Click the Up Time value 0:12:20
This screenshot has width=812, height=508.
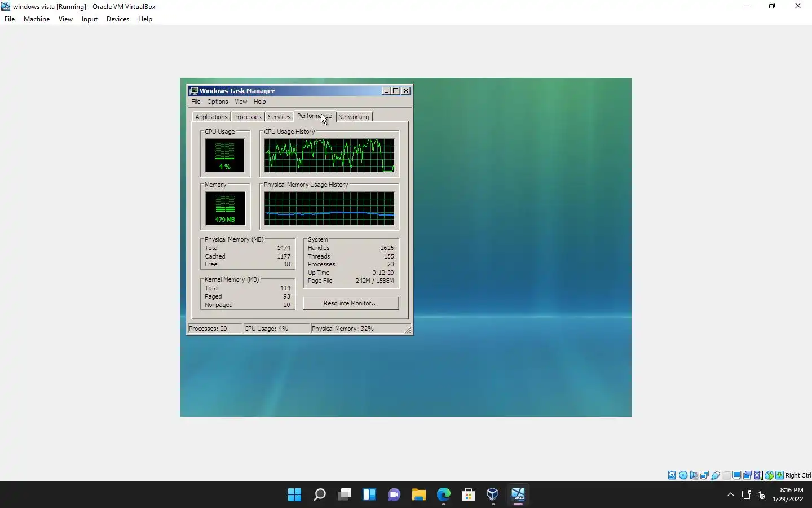pyautogui.click(x=383, y=273)
